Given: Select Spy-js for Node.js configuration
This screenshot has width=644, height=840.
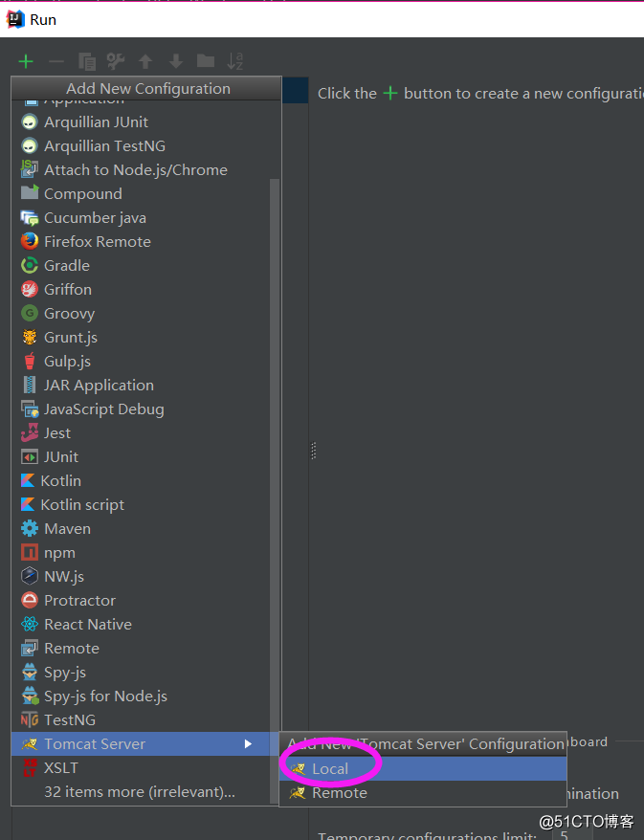Looking at the screenshot, I should 141,696.
